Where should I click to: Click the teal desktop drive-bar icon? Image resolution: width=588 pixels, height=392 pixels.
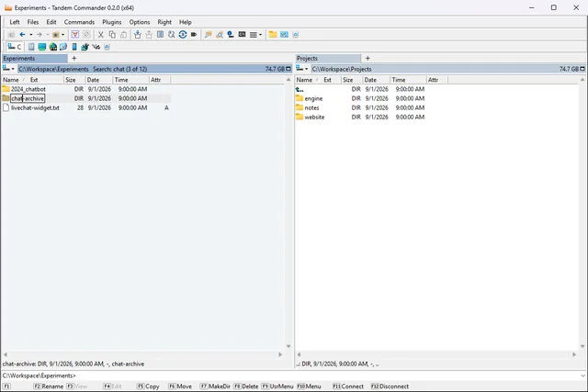coord(42,47)
